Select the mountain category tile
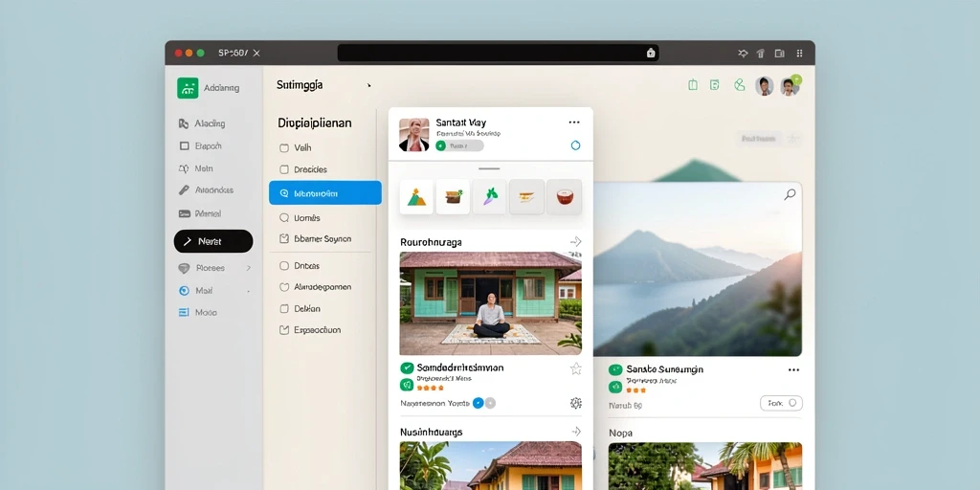The width and height of the screenshot is (980, 490). [416, 197]
